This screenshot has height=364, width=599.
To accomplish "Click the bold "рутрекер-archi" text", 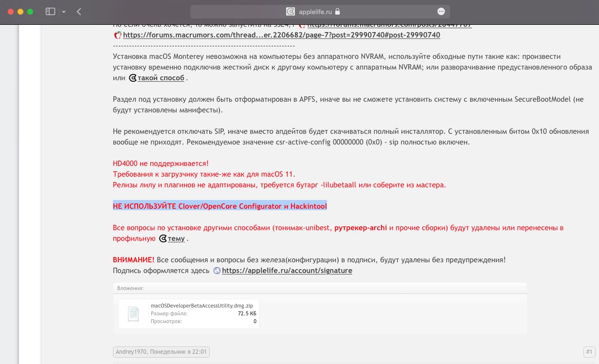I will coord(361,228).
